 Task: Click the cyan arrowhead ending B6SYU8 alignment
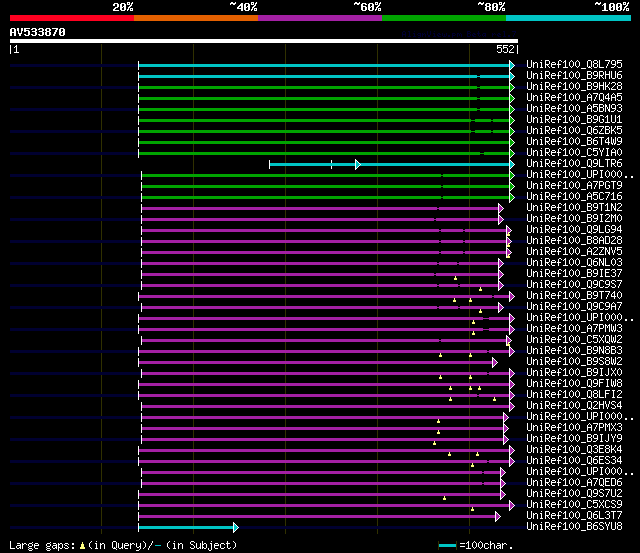point(236,527)
